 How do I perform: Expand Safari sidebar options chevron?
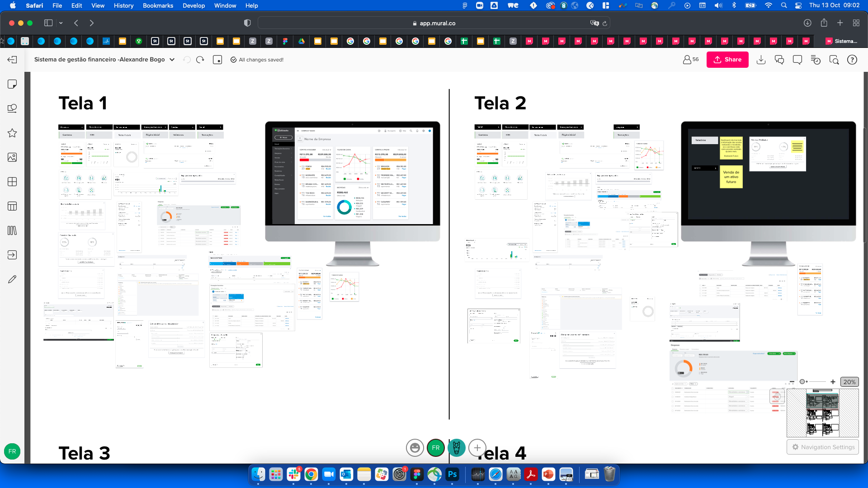(x=61, y=23)
